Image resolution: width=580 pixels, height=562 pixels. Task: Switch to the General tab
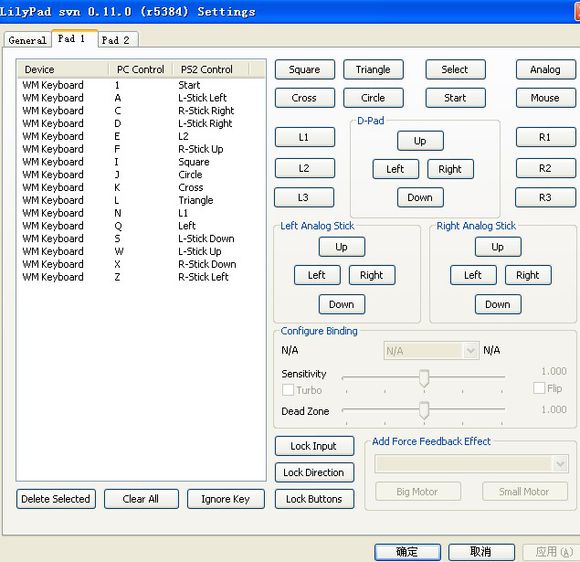(27, 40)
